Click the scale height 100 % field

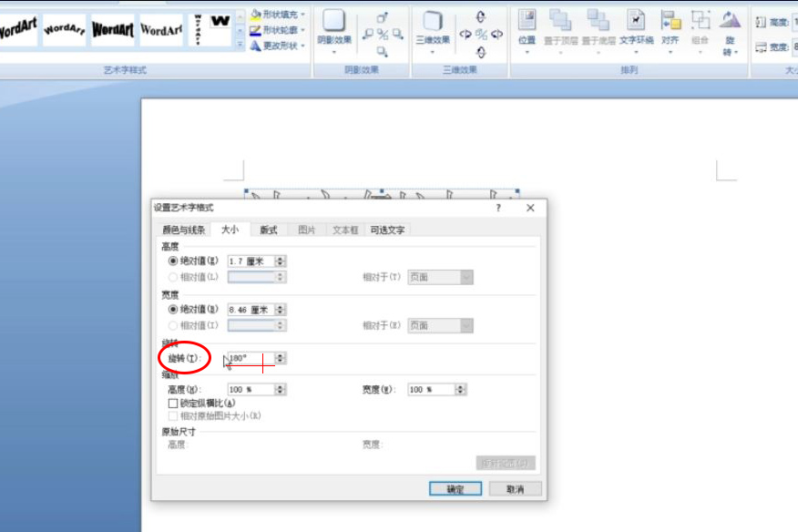(x=251, y=390)
